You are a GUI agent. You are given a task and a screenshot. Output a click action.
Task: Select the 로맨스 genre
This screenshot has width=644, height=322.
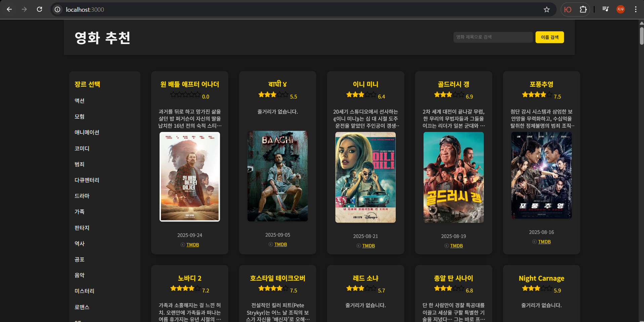pyautogui.click(x=82, y=307)
